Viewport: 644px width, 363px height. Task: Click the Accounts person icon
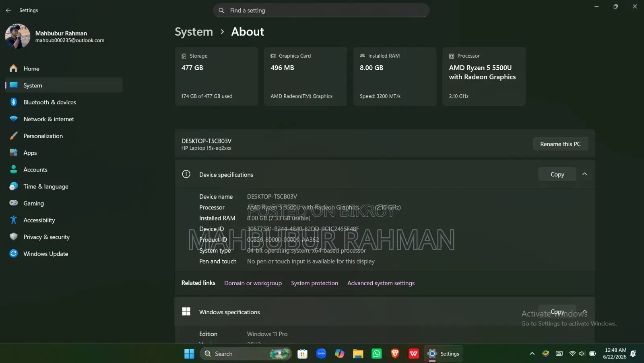pyautogui.click(x=14, y=170)
